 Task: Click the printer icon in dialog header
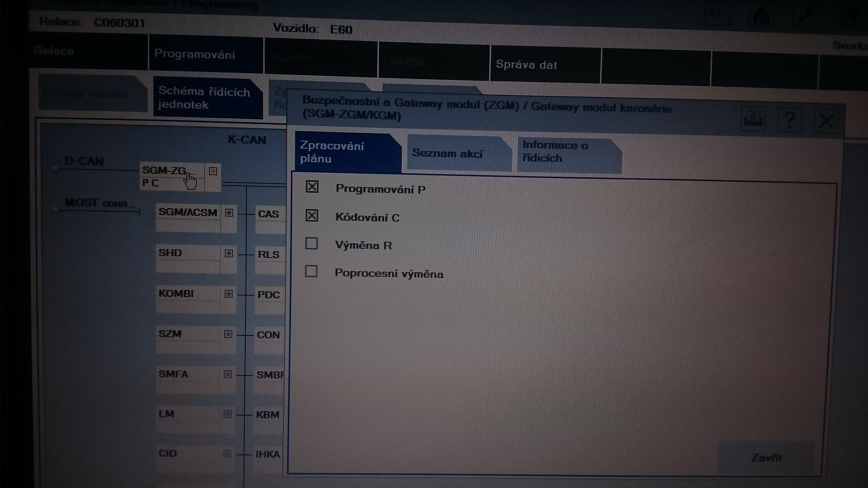click(x=753, y=119)
